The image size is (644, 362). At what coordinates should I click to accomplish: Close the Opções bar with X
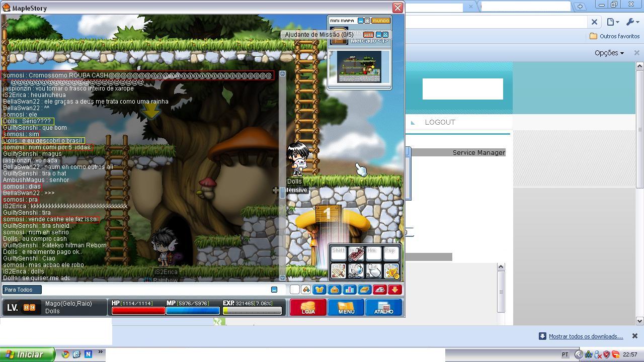click(x=636, y=53)
